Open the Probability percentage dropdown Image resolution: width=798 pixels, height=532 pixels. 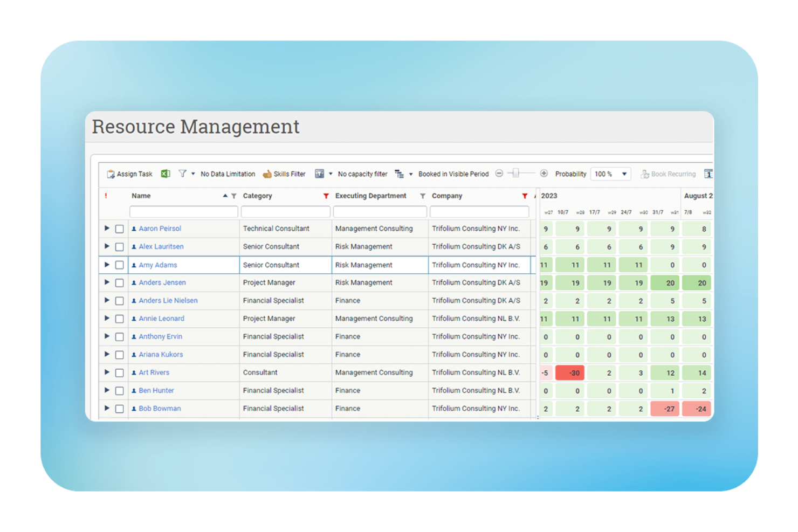coord(610,174)
